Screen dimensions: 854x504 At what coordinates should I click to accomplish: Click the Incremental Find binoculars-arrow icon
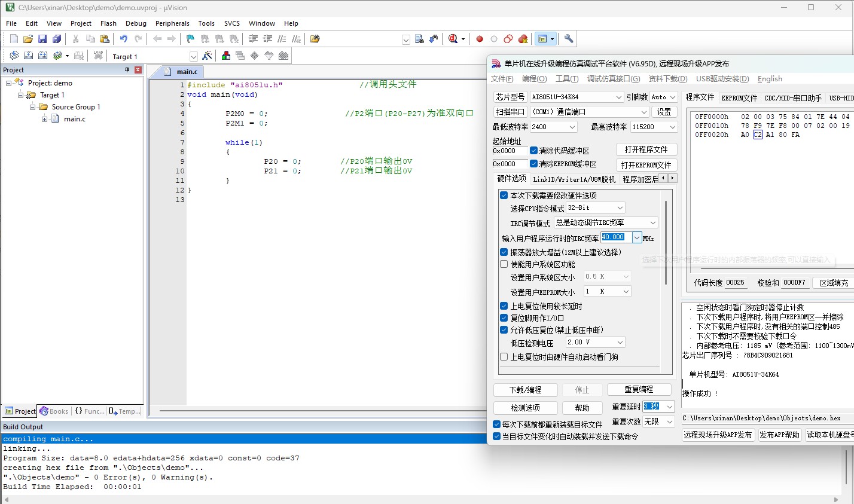(434, 39)
